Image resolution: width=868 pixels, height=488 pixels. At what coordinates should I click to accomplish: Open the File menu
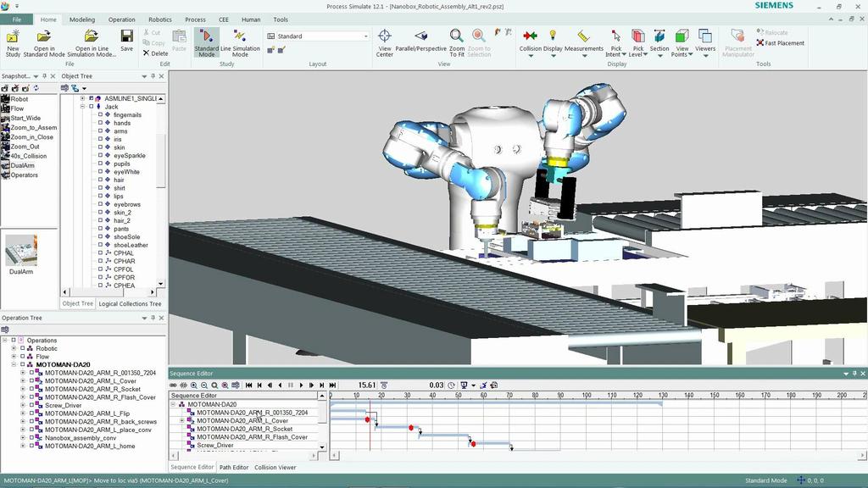(x=17, y=19)
